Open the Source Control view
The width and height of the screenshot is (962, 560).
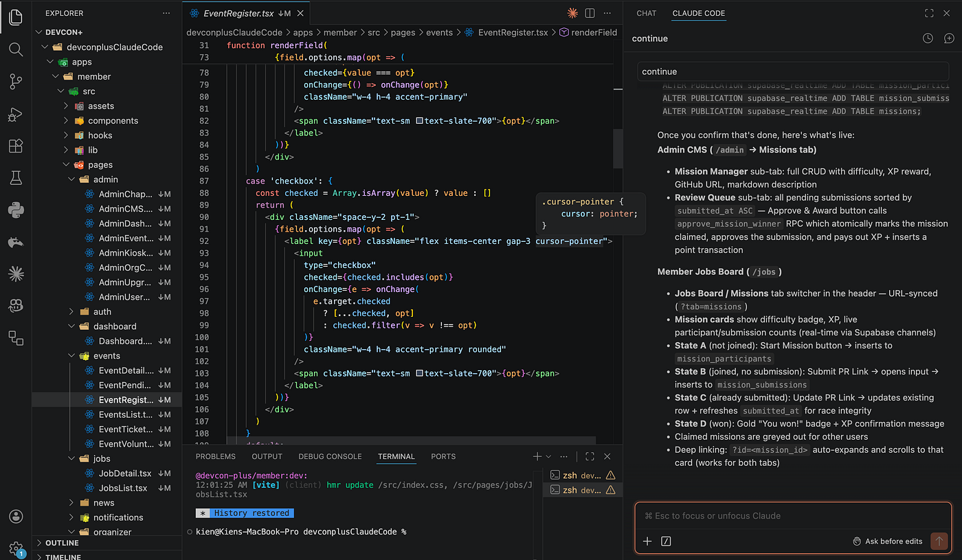coord(16,82)
